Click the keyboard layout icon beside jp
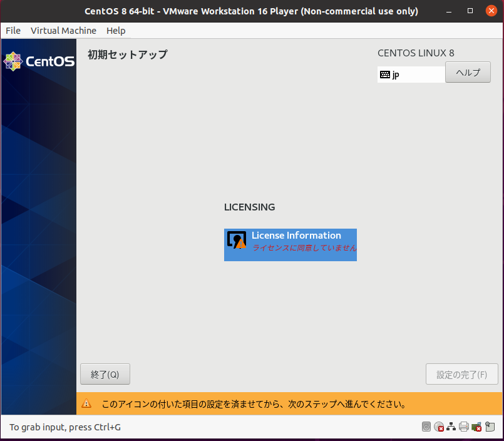The height and width of the screenshot is (441, 504). [384, 75]
